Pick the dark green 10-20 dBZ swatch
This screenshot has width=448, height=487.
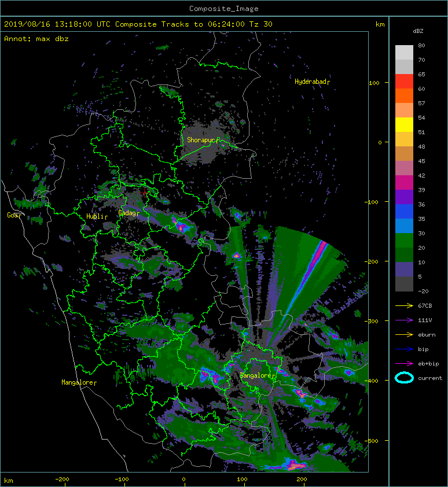404,254
